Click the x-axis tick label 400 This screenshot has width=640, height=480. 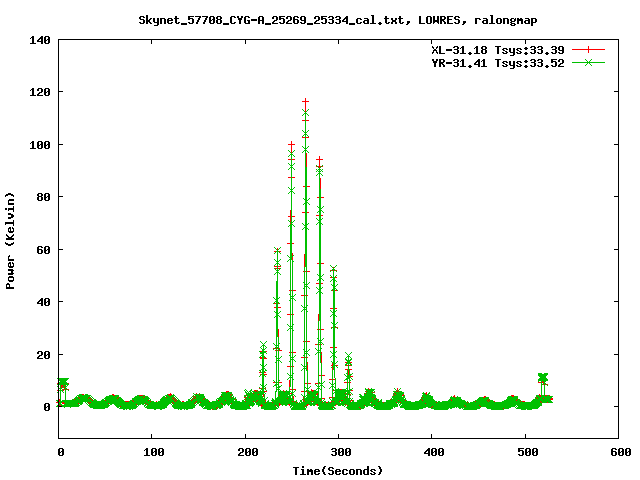point(434,452)
